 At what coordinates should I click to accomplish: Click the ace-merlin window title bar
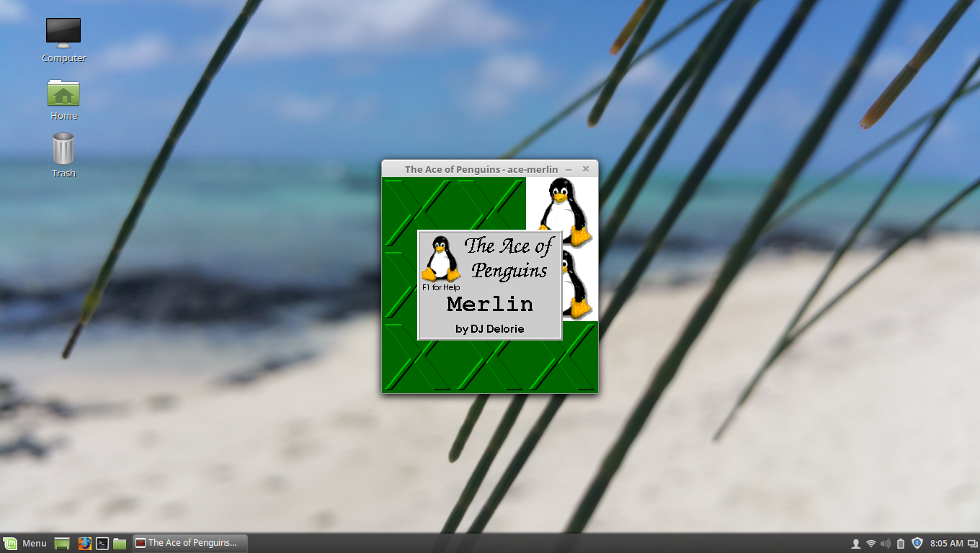click(x=481, y=168)
